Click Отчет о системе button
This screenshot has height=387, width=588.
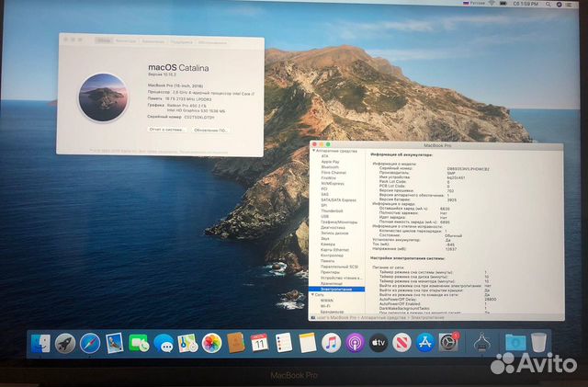167,129
